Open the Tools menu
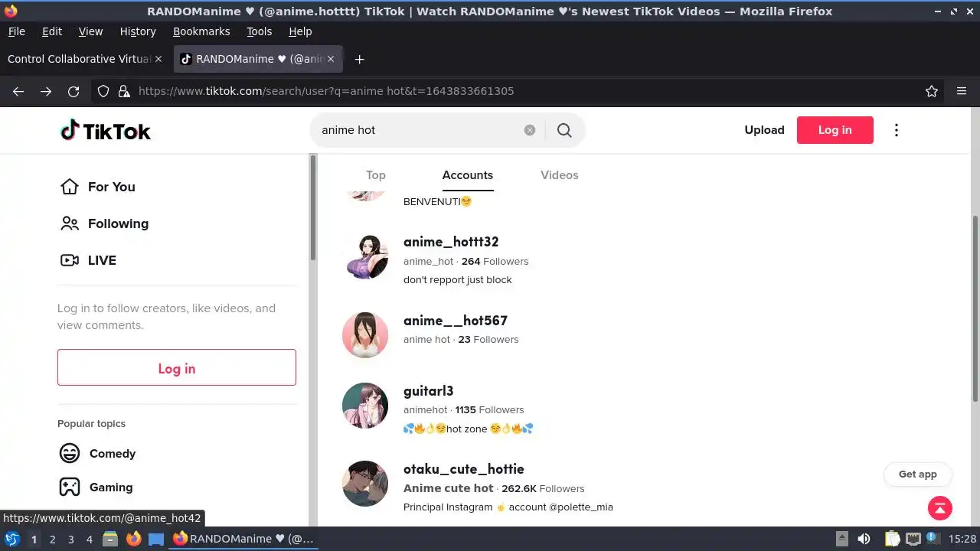Image resolution: width=980 pixels, height=551 pixels. tap(259, 31)
